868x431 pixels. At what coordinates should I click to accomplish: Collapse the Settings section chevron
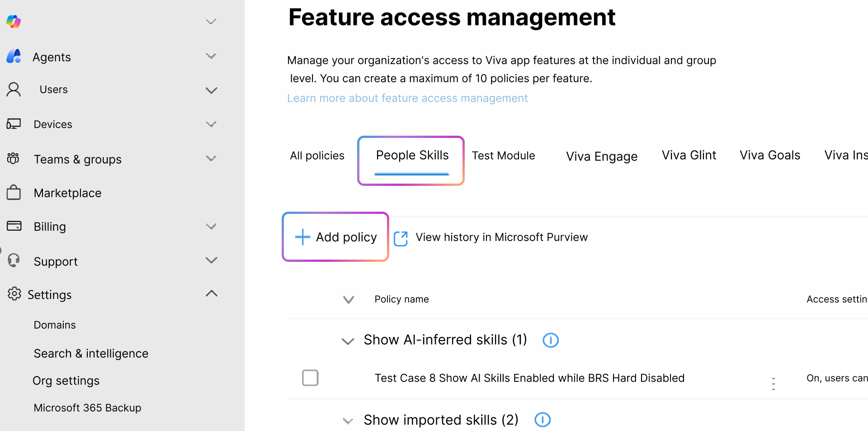coord(211,294)
